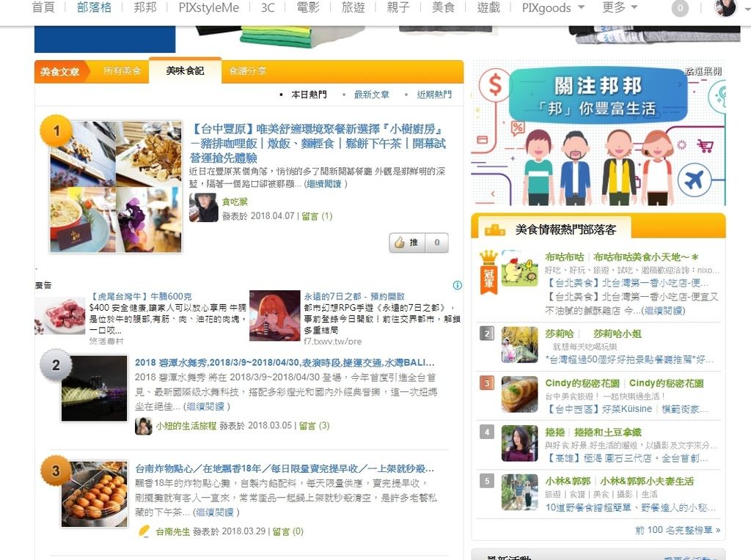751x560 pixels.
Task: Open 永遠的7日之都 ad link
Action: (354, 296)
